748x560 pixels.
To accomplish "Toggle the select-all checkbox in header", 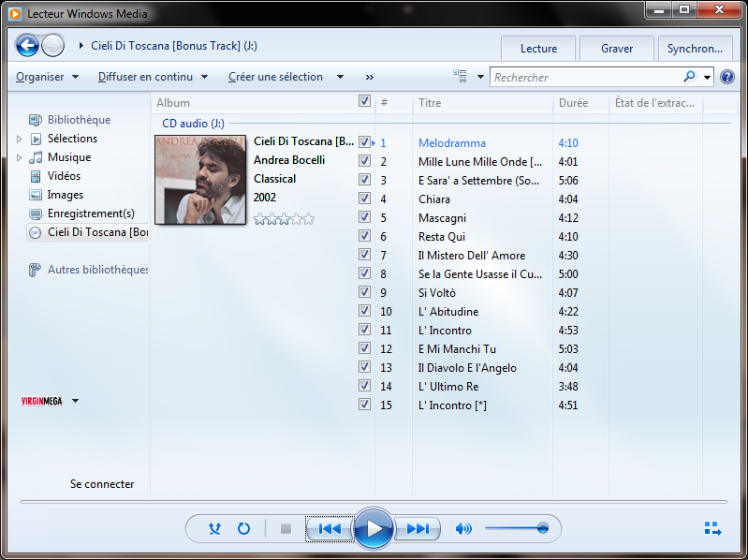I will (364, 101).
